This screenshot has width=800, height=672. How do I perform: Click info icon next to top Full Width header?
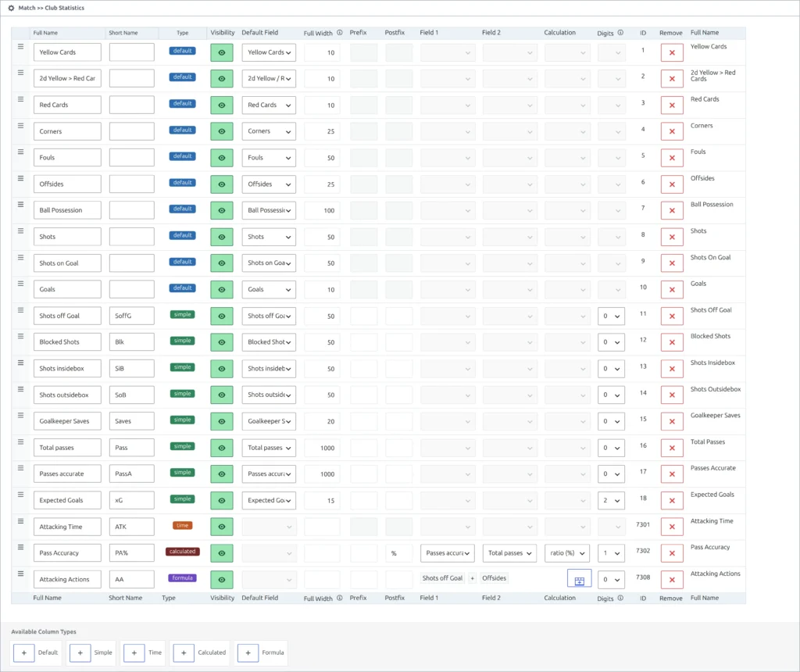339,33
